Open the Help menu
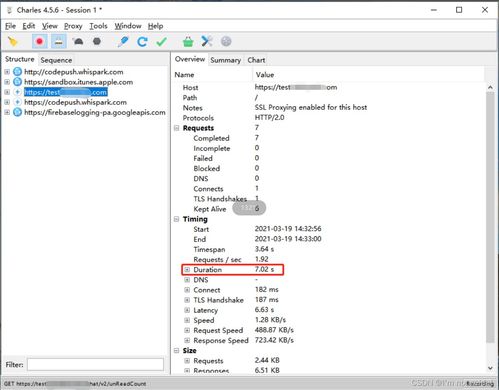 (155, 26)
